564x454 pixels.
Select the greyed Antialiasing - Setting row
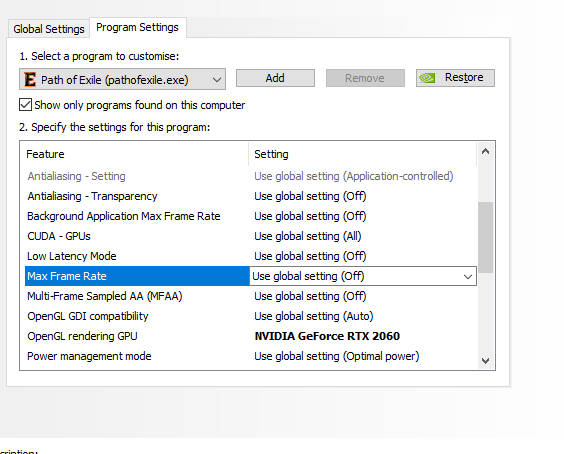pyautogui.click(x=251, y=176)
